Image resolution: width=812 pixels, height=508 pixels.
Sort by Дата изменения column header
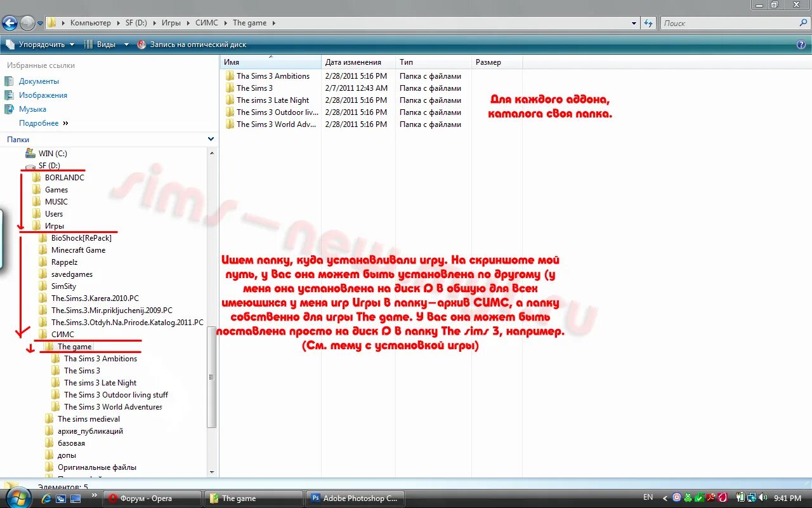tap(359, 62)
